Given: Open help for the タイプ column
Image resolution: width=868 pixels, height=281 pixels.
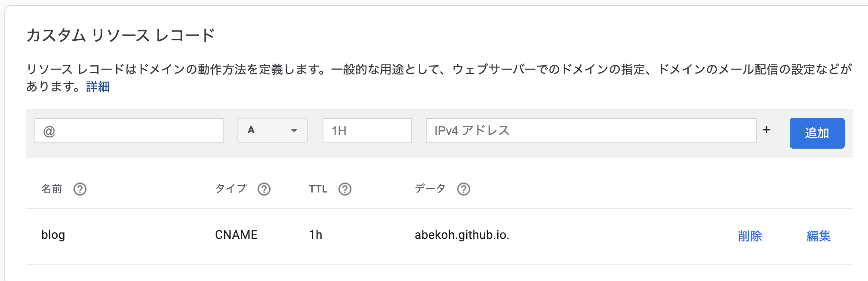Looking at the screenshot, I should point(265,189).
